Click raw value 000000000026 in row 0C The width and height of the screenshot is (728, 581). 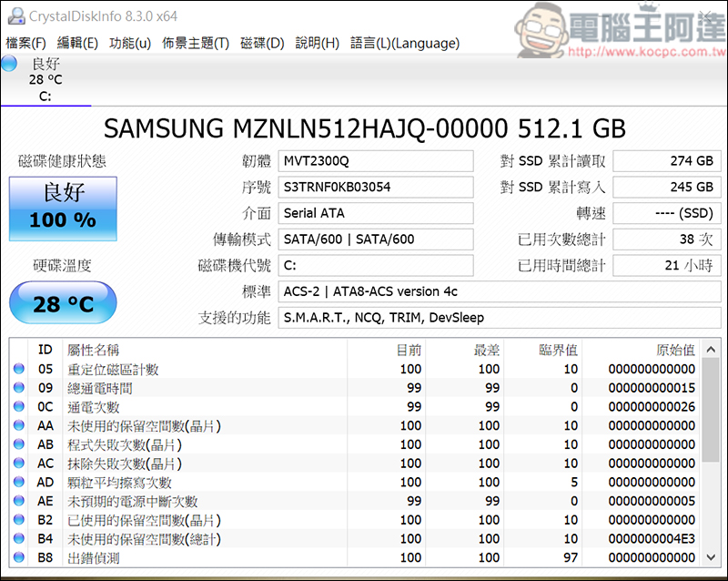click(x=652, y=407)
